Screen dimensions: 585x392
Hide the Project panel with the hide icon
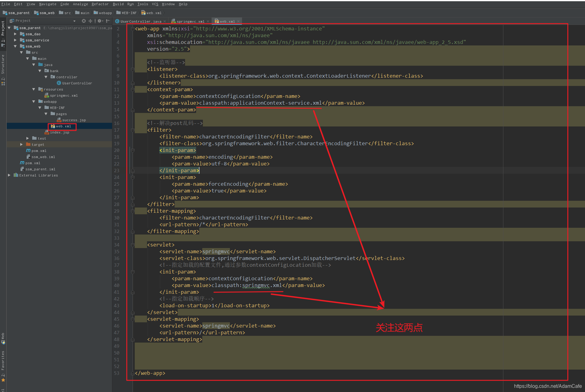(x=108, y=21)
